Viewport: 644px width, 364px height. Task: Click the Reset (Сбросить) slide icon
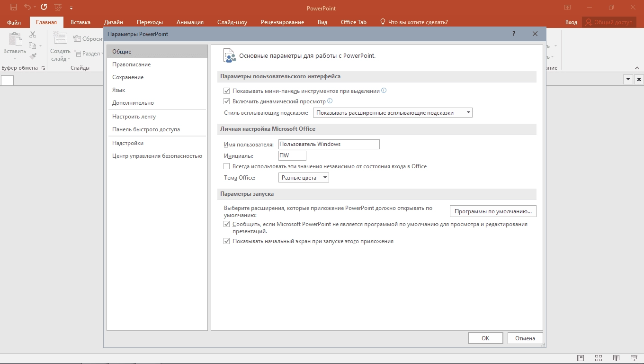point(77,39)
